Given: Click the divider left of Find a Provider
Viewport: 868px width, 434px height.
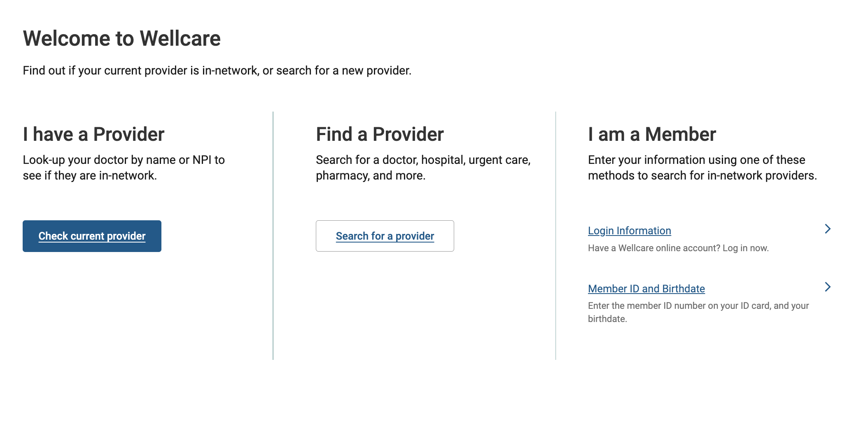Looking at the screenshot, I should click(x=273, y=236).
